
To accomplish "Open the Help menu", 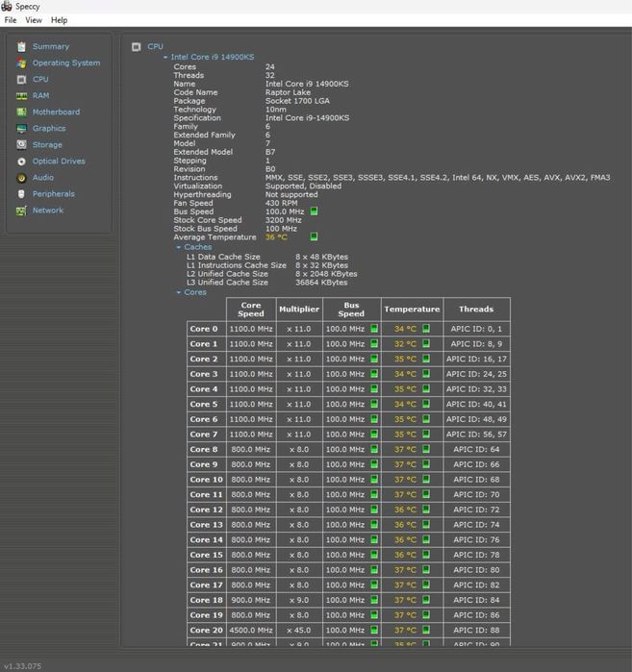I will point(60,20).
